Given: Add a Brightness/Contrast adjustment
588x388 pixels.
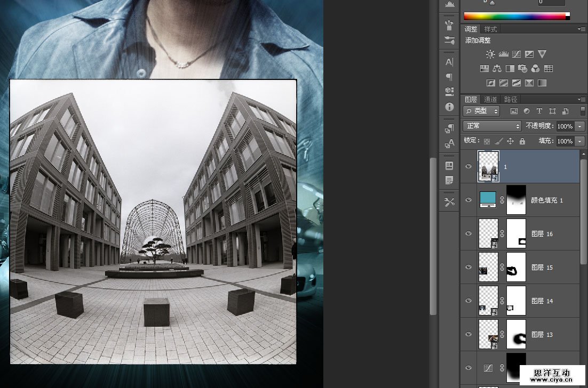Looking at the screenshot, I should [x=490, y=54].
